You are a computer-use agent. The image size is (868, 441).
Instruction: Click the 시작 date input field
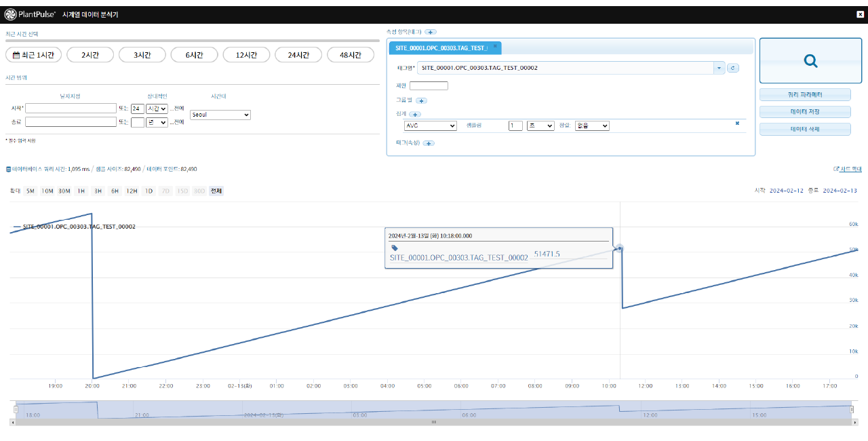click(71, 108)
